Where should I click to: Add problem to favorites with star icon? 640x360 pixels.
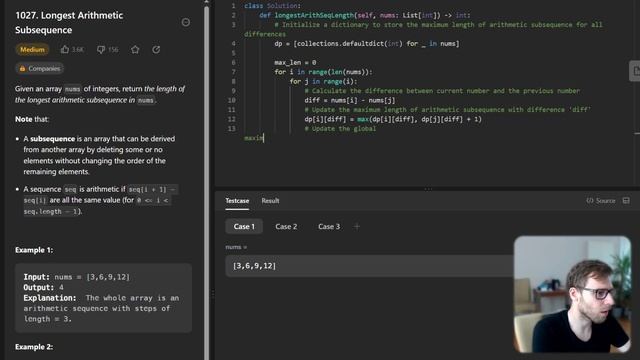click(x=135, y=49)
